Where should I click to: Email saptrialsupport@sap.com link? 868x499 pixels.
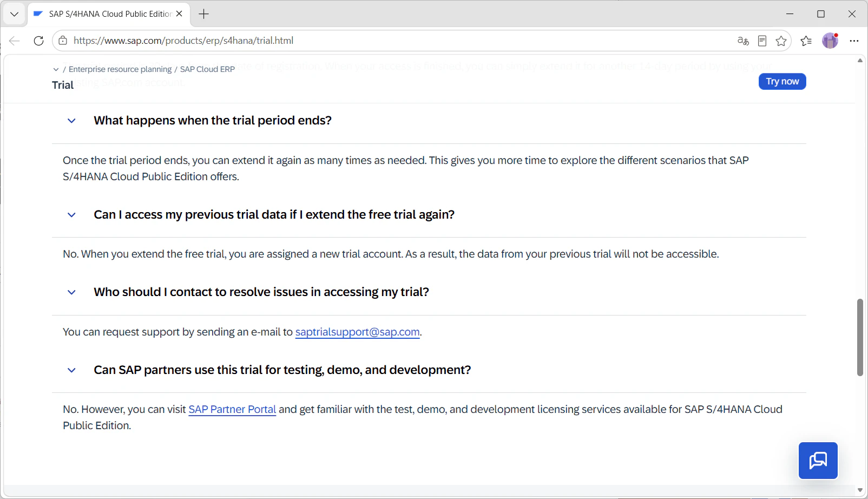[x=357, y=332]
